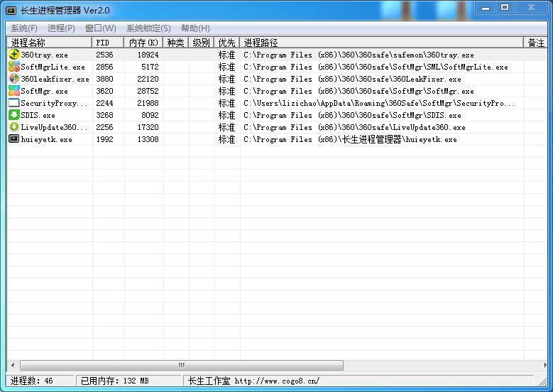Screen dimensions: 553x392
Task: Click memory value 5172
Action: [150, 67]
